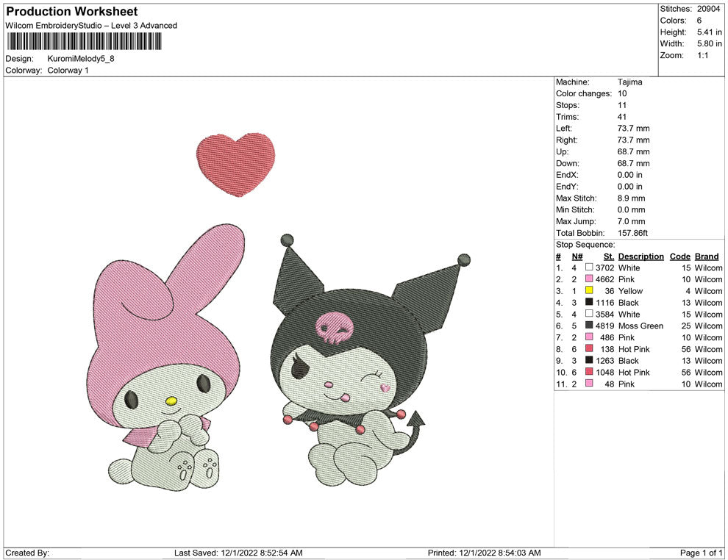The width and height of the screenshot is (728, 560).
Task: Click the 'Colors:' label
Action: [x=673, y=21]
